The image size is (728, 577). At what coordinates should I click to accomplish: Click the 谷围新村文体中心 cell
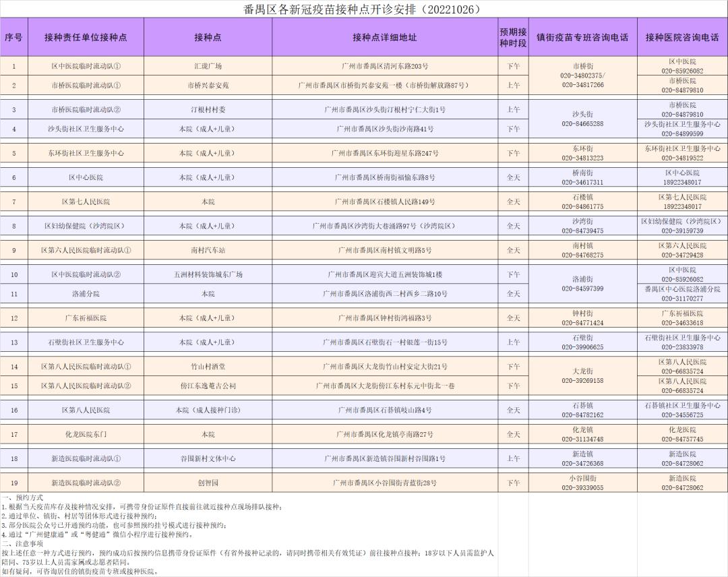coord(208,458)
